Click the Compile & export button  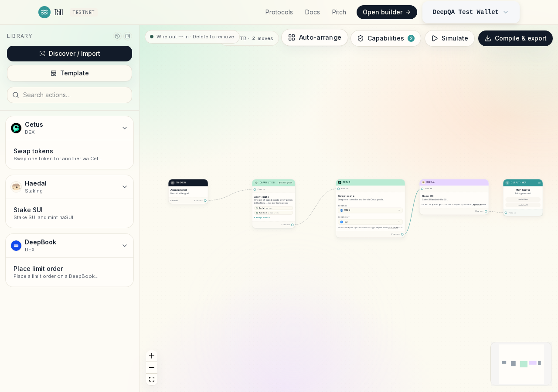pos(515,38)
